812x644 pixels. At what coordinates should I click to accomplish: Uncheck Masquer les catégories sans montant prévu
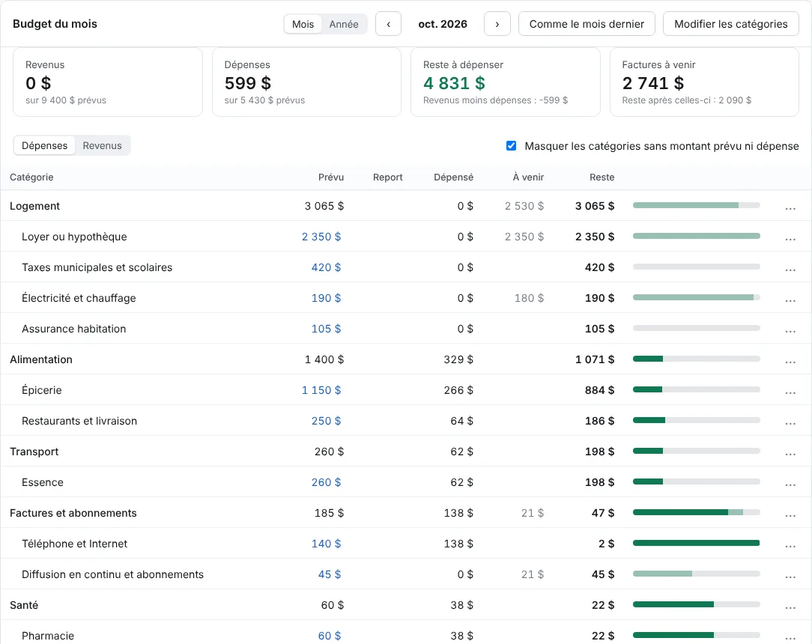[511, 146]
